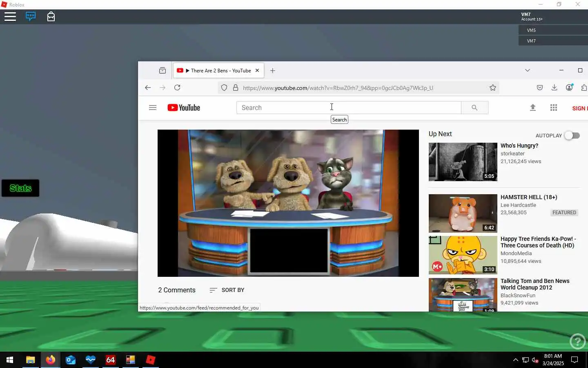Click the Stats button in Roblox

pos(20,188)
